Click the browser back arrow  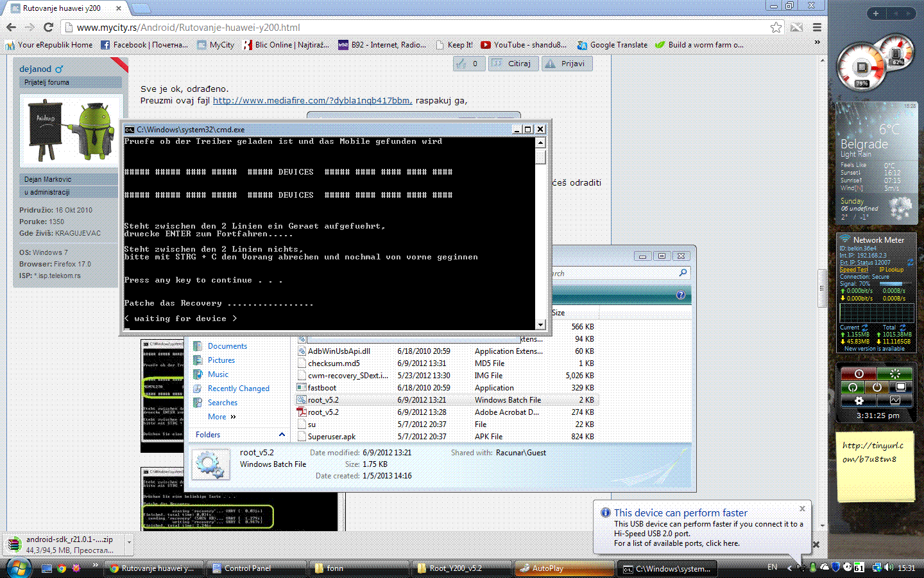(x=11, y=27)
